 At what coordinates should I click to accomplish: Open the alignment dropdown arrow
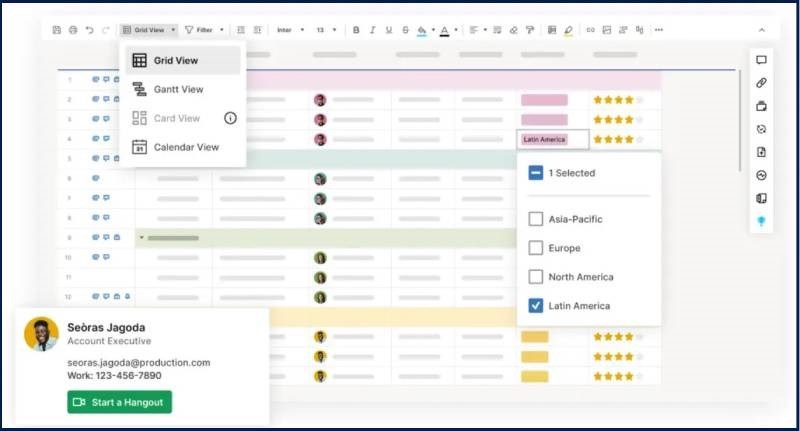pos(485,30)
